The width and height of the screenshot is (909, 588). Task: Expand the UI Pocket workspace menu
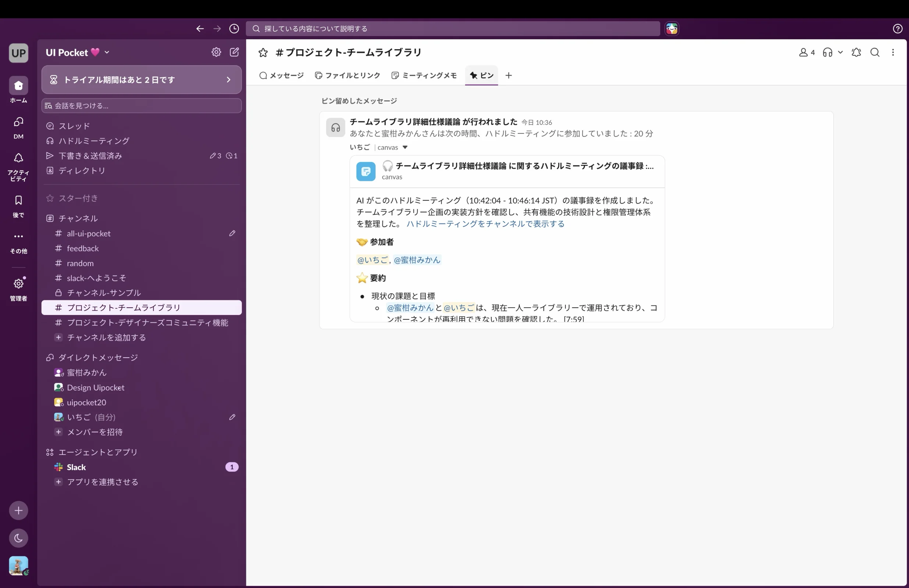click(78, 52)
